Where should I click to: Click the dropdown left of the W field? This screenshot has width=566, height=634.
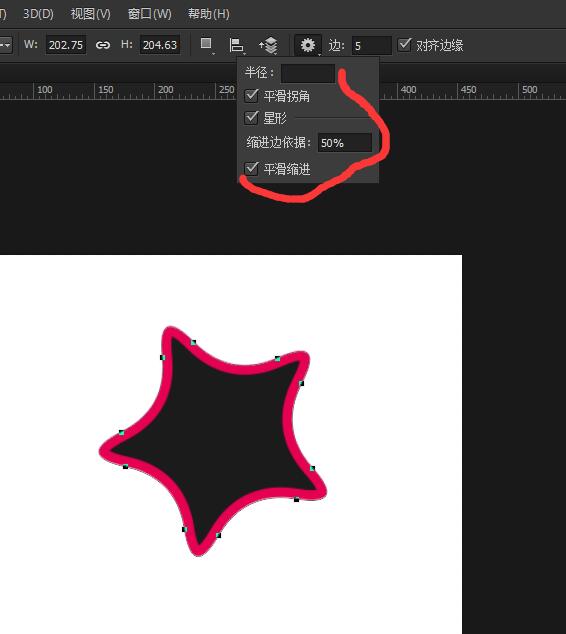[6, 45]
